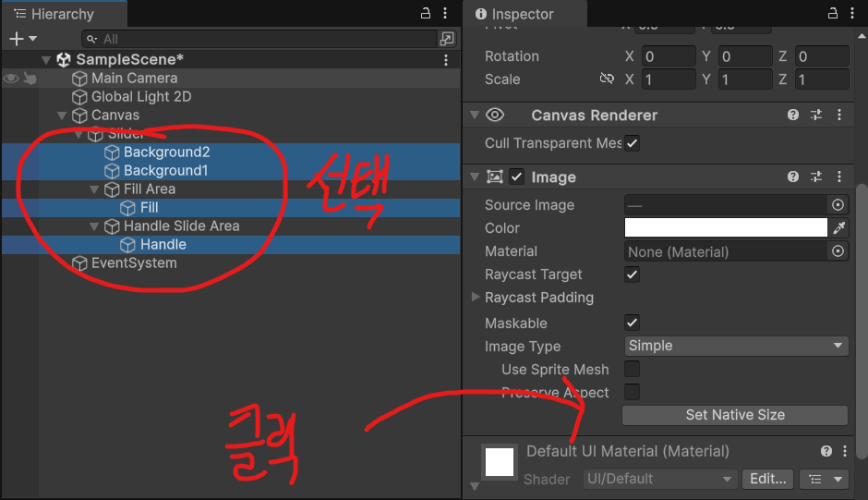Open the shader list options dropdown
The width and height of the screenshot is (868, 500).
tap(824, 479)
